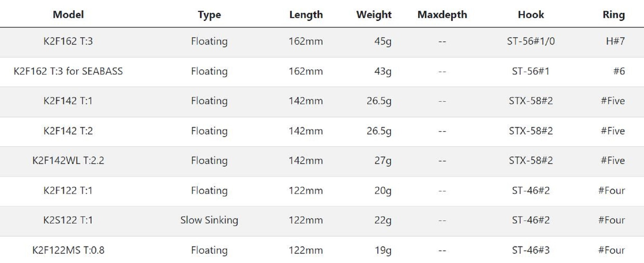Click the Slow Sinking type cell

[x=209, y=220]
